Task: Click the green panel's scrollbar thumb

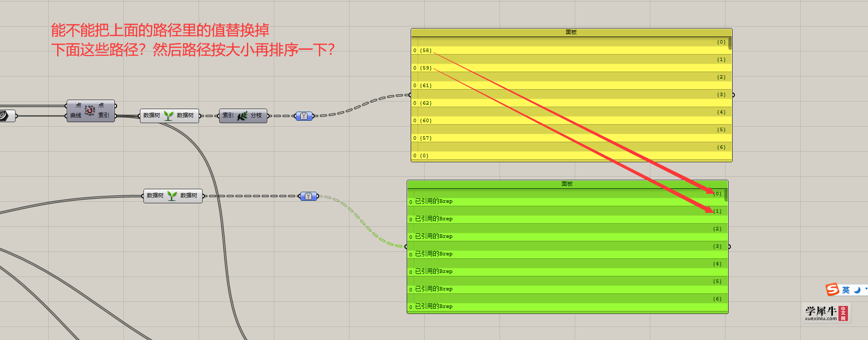Action: tap(726, 195)
